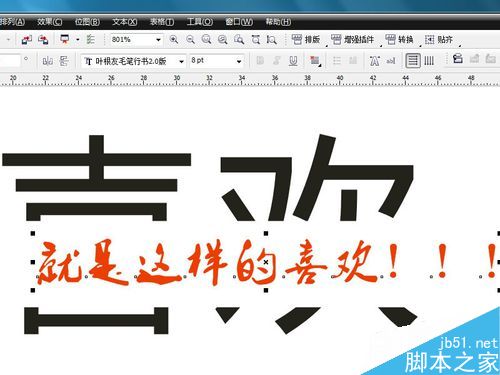Click the Mirror Horizontally icon
Screen dimensions: 500x375
48,61
